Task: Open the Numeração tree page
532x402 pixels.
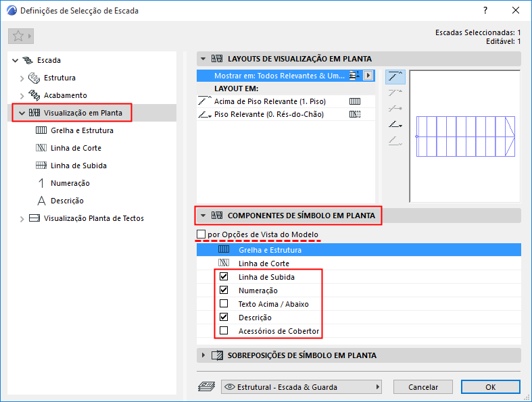Action: (70, 183)
